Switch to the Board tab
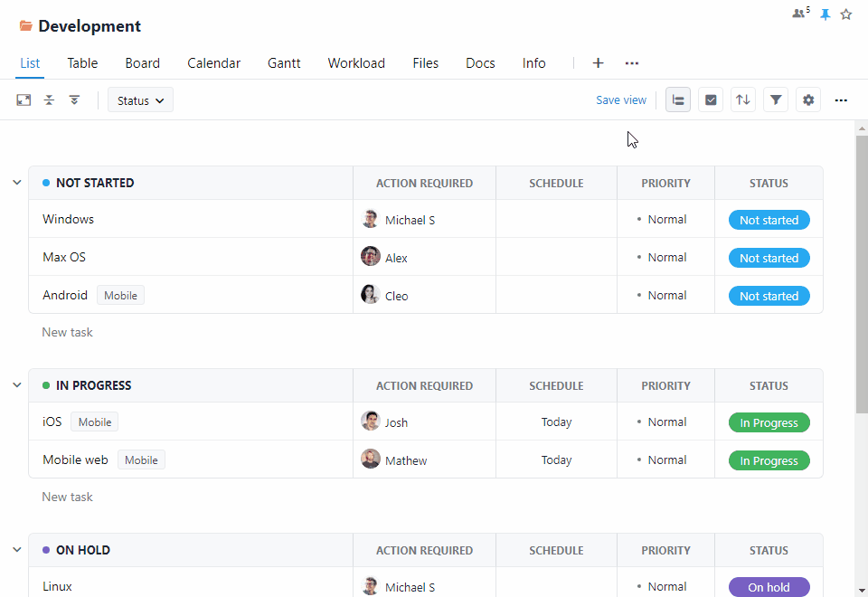 pyautogui.click(x=142, y=63)
